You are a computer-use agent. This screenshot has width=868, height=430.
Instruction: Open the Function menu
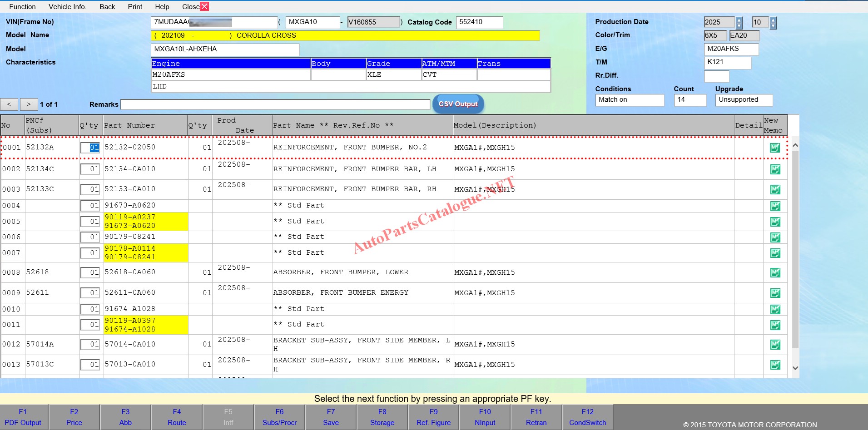click(22, 7)
